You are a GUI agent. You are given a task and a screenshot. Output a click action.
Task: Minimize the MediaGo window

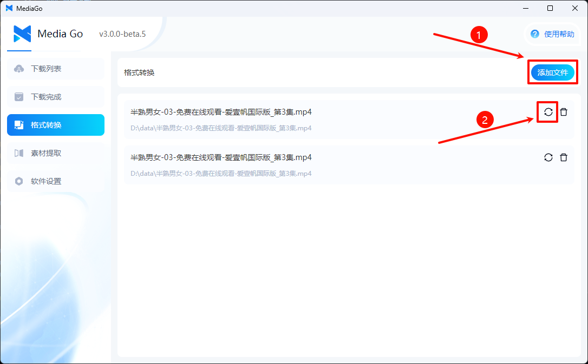525,8
